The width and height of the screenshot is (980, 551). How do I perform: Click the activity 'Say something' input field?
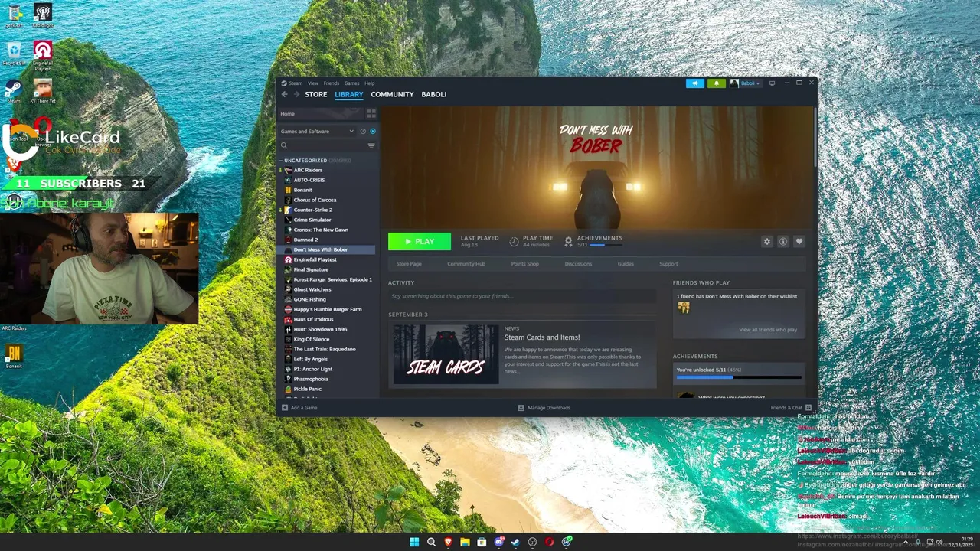(522, 296)
